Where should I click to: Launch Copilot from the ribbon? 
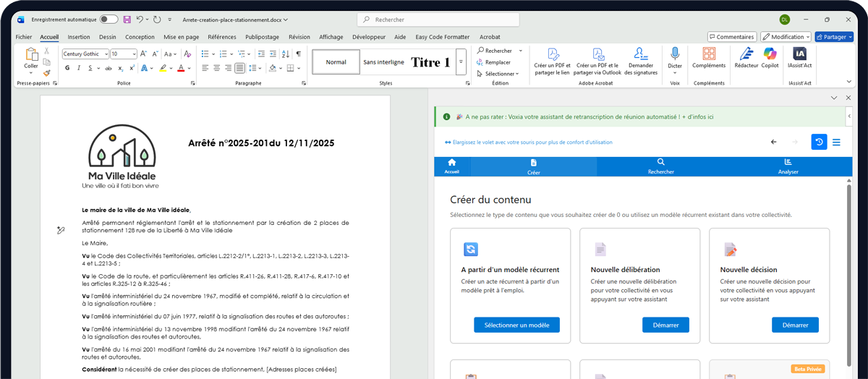point(770,58)
